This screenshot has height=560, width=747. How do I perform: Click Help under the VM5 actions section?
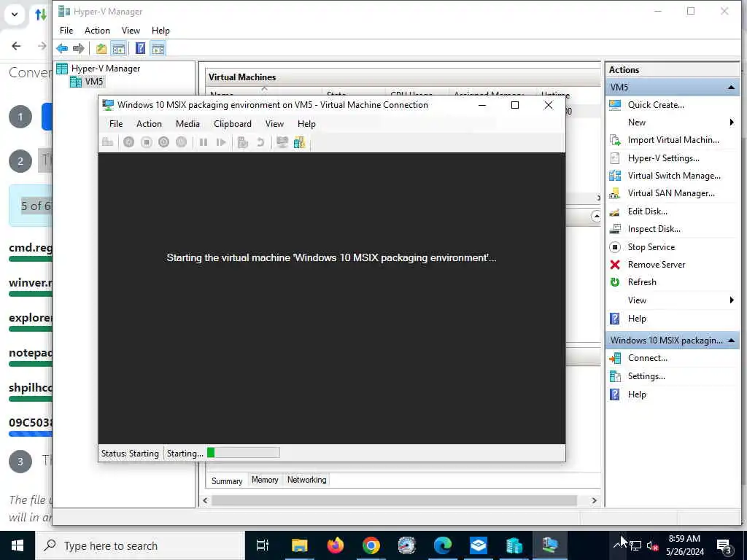(x=636, y=319)
